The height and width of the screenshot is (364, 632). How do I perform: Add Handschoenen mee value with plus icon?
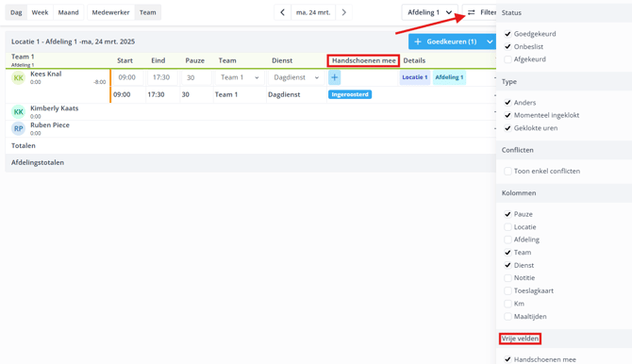(x=334, y=77)
